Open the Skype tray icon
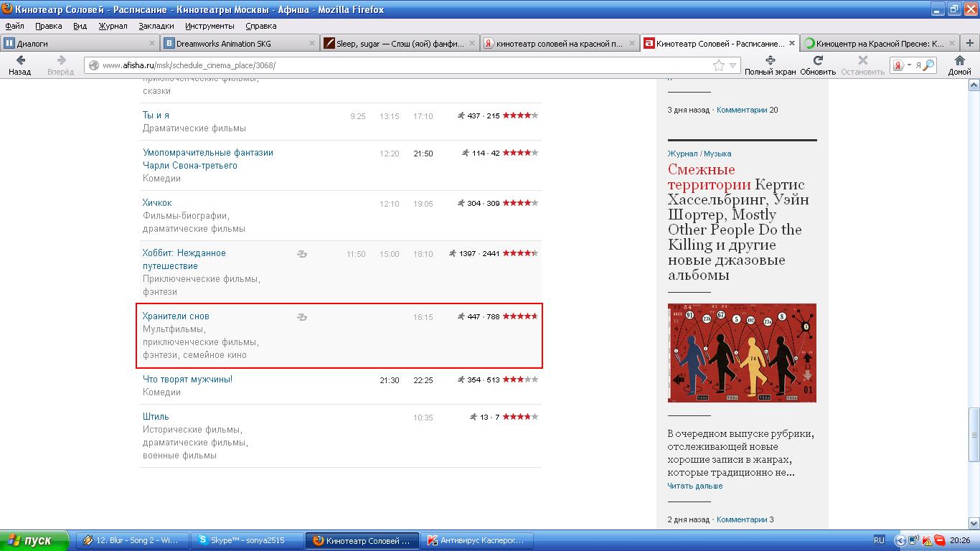Viewport: 980px width, 551px height. [x=939, y=540]
